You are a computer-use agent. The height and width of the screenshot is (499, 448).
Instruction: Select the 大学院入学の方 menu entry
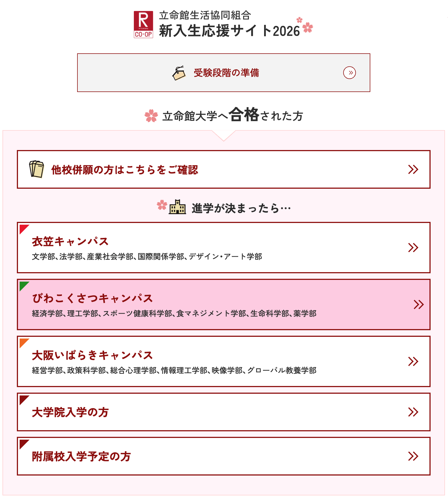tap(70, 412)
